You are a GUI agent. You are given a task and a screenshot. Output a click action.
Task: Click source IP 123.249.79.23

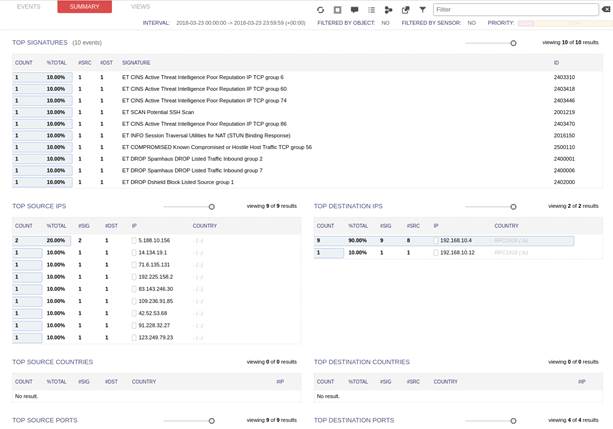click(157, 337)
